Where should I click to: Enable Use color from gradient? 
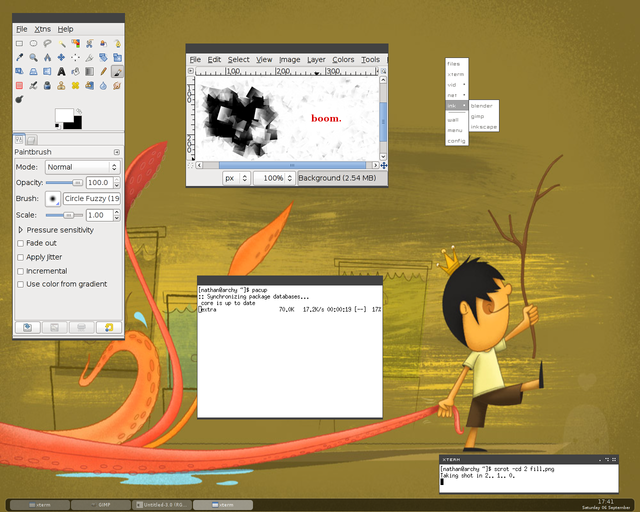(x=20, y=284)
